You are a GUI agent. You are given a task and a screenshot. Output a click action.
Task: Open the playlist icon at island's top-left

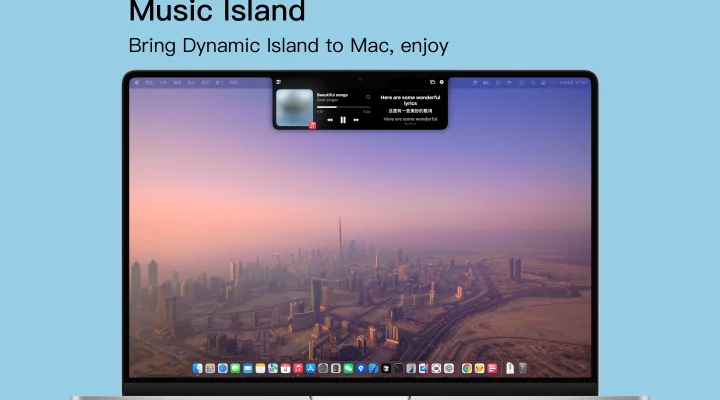point(278,82)
